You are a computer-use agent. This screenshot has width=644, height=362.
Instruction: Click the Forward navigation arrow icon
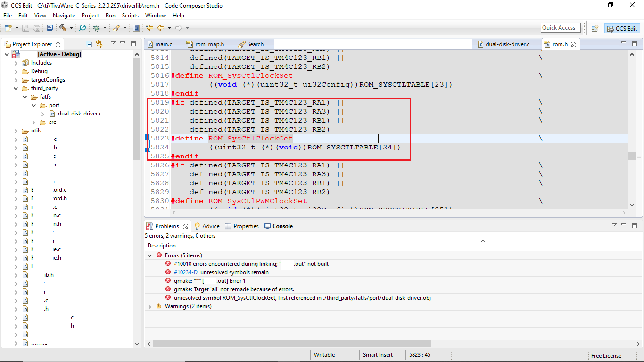click(x=179, y=28)
